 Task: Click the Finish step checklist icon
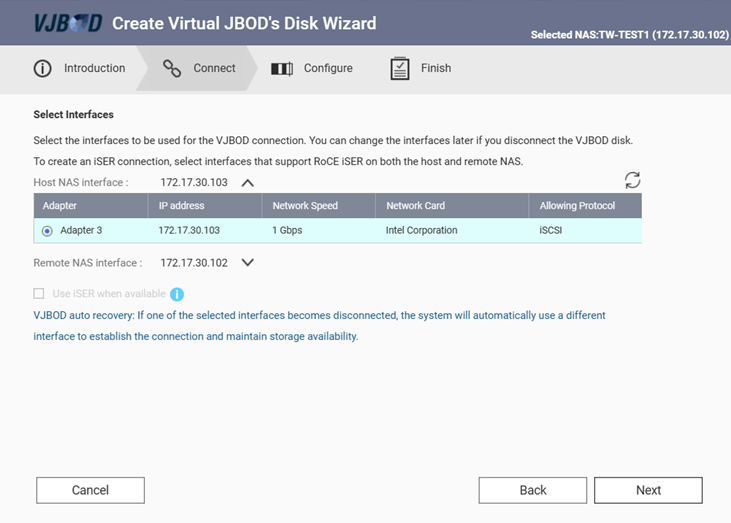pyautogui.click(x=400, y=69)
